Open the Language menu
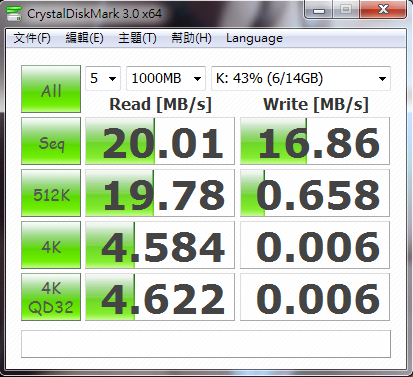This screenshot has height=377, width=413. [x=254, y=38]
